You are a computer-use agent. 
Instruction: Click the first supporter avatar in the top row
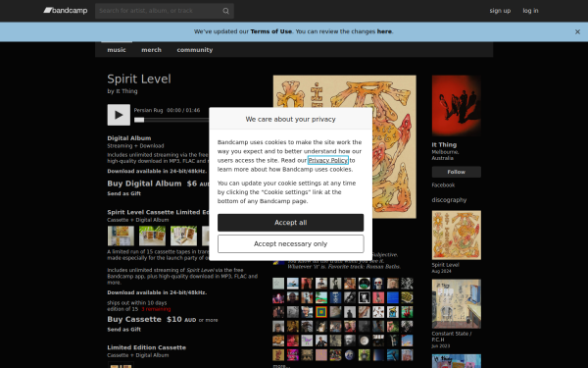278,284
